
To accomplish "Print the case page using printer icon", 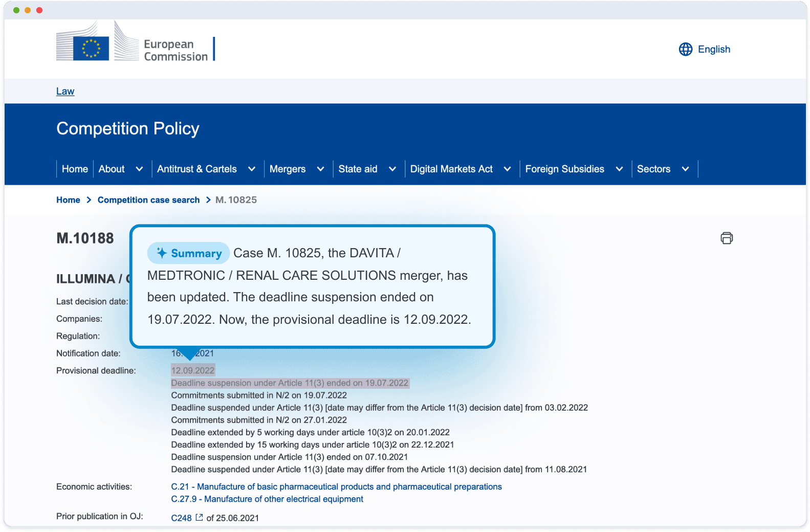I will click(727, 238).
